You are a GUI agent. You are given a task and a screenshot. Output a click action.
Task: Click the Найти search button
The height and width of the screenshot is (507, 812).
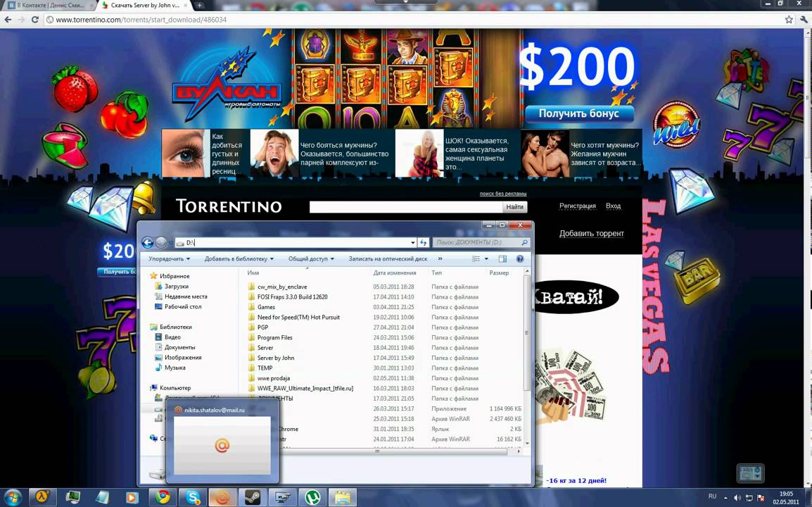(x=514, y=207)
